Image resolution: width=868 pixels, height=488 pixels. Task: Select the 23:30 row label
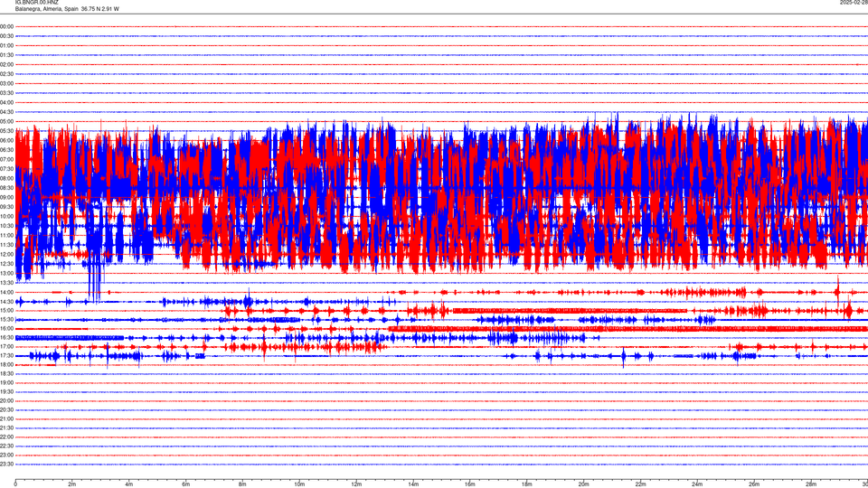(x=6, y=465)
